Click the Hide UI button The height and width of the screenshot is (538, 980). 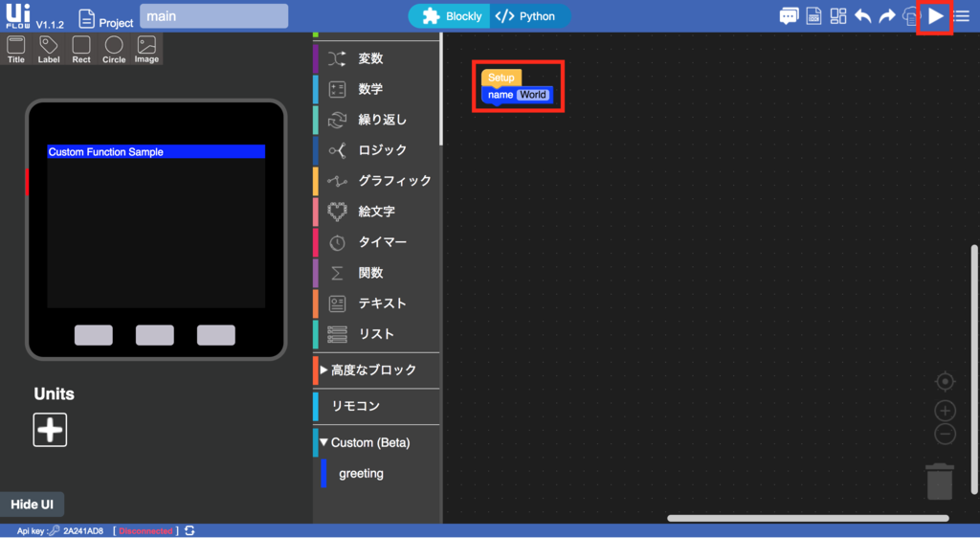pyautogui.click(x=32, y=504)
